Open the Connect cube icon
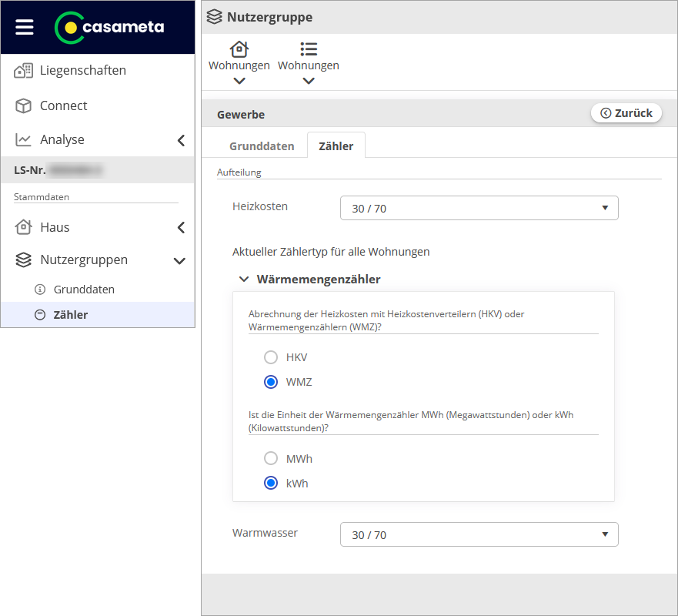678x616 pixels. point(24,106)
